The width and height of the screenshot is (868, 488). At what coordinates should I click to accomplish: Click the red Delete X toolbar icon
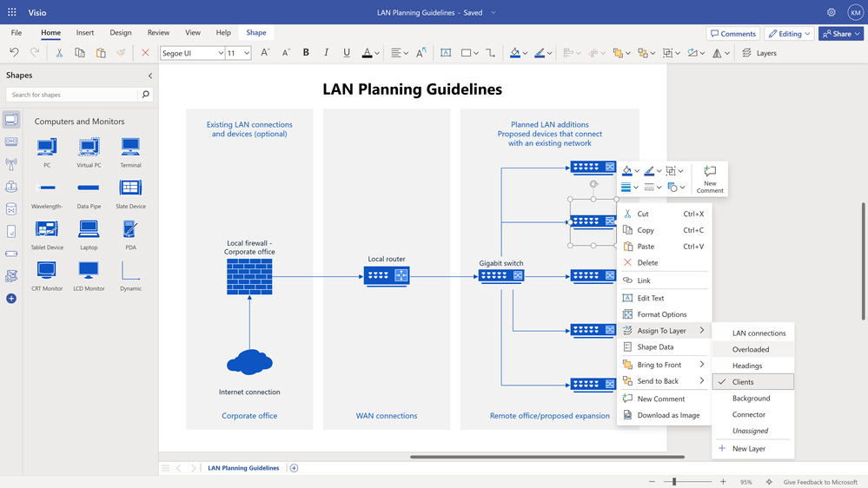(x=145, y=53)
